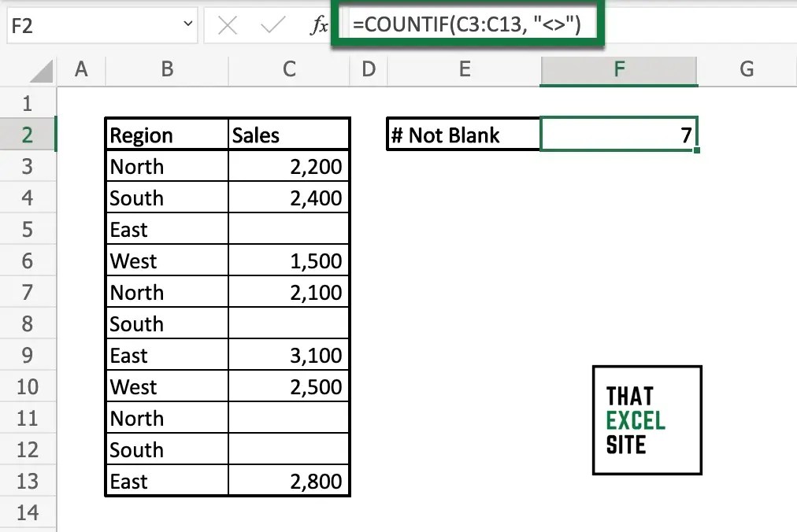
Task: Click the Cancel (X) icon in formula bar
Action: (227, 24)
